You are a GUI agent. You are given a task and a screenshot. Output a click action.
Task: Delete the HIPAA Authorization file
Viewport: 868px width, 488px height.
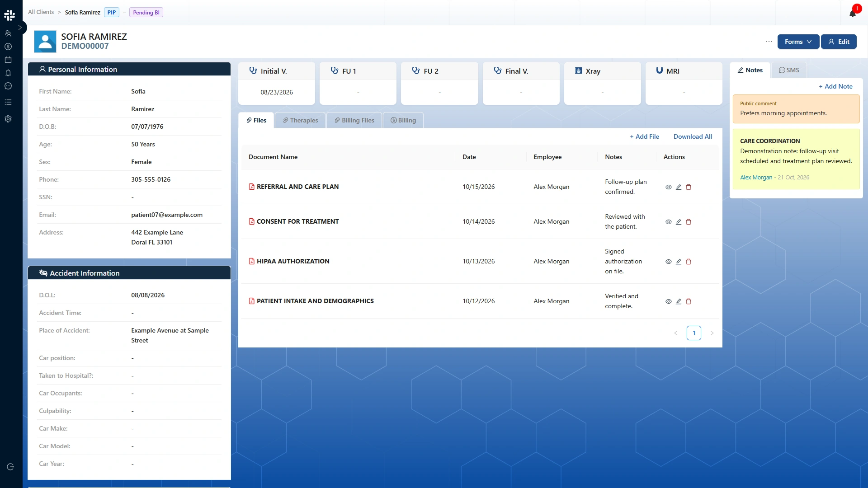coord(689,262)
